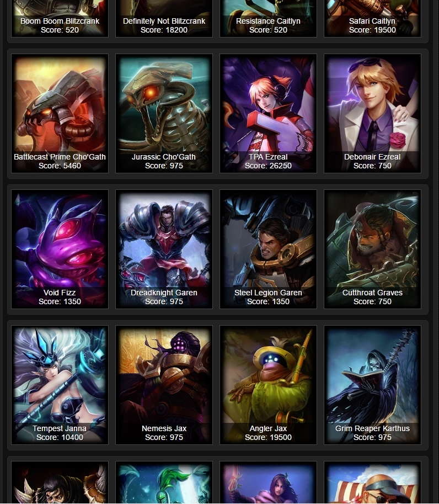Open the Dreadknight Garen skin thumbnail

coord(164,249)
